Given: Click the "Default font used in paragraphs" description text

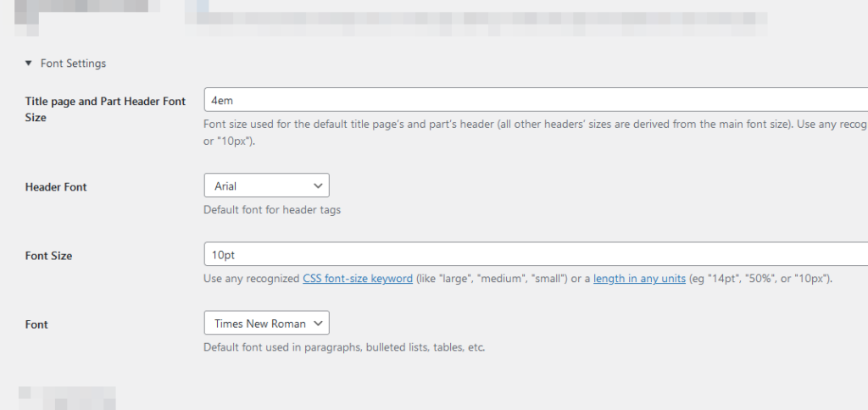Looking at the screenshot, I should pos(344,347).
